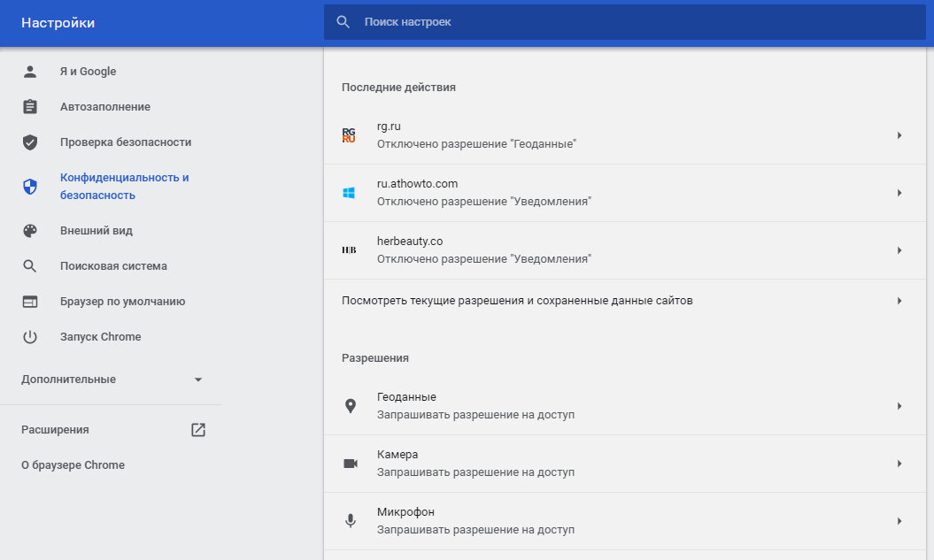Viewport: 934px width, 560px height.
Task: Open Микрофон settings via its arrow
Action: (x=899, y=521)
